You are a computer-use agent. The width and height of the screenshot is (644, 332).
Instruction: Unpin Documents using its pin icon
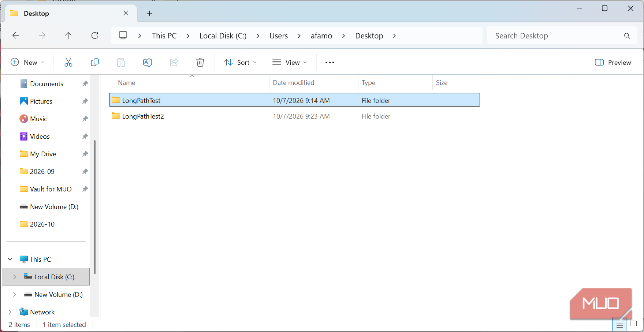85,84
